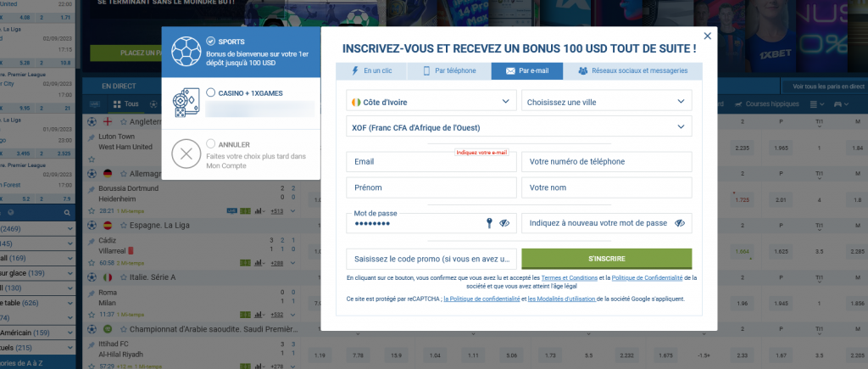The width and height of the screenshot is (868, 369).
Task: Open the gamepad esports dropdown
Action: pos(842,104)
